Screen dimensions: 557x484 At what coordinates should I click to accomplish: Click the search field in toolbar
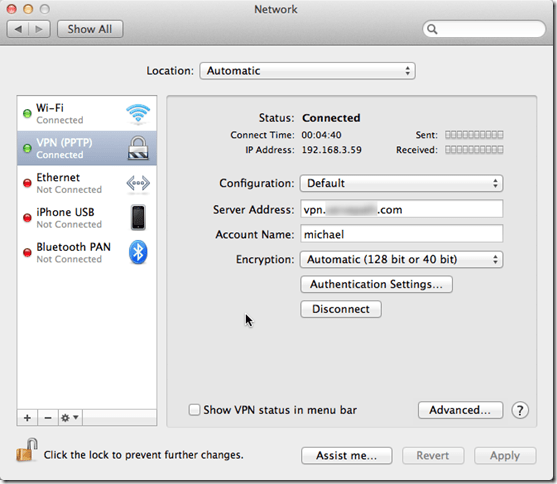click(x=484, y=29)
